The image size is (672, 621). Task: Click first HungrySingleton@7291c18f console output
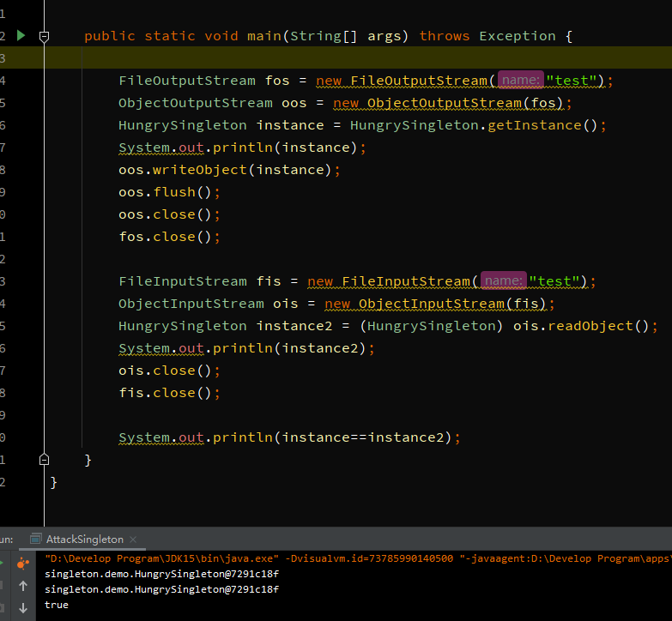161,574
